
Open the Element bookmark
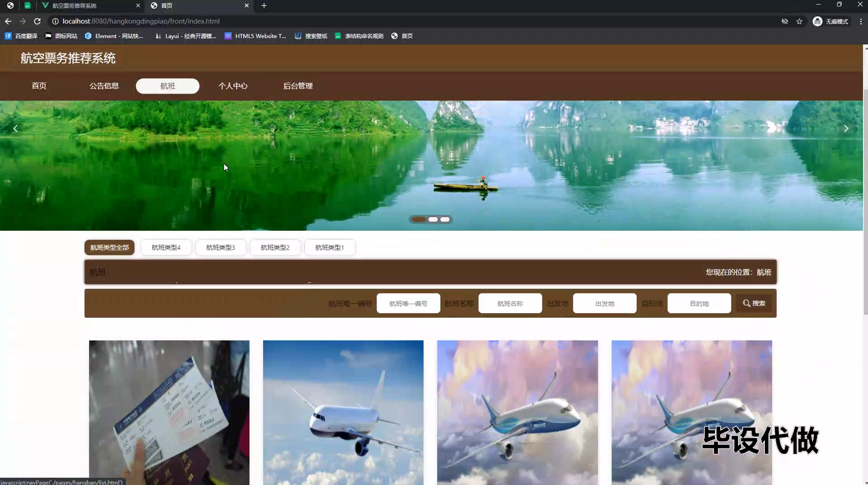coord(114,36)
